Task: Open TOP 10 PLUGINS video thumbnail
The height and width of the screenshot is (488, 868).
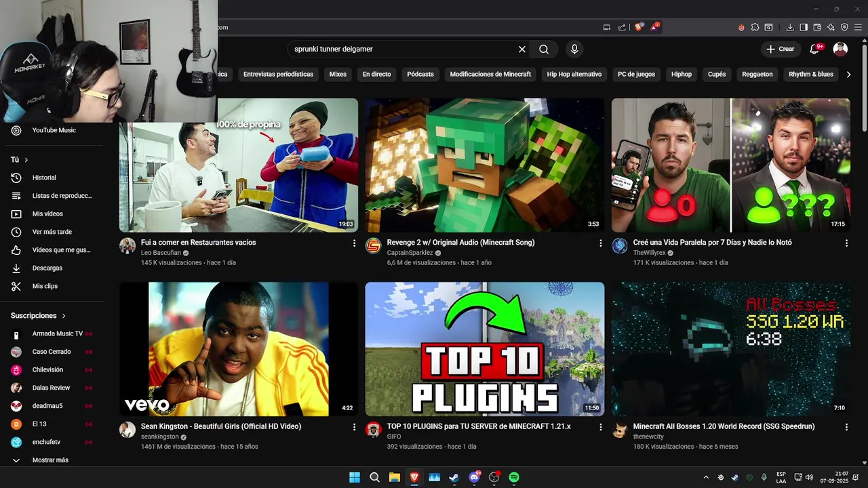Action: [x=485, y=349]
